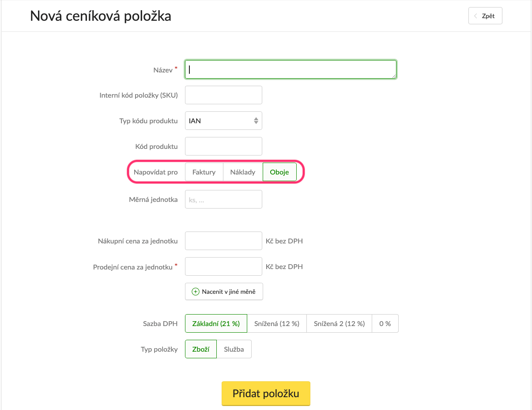Select Faktury for Napovídat pro
The width and height of the screenshot is (532, 410).
[x=204, y=172]
